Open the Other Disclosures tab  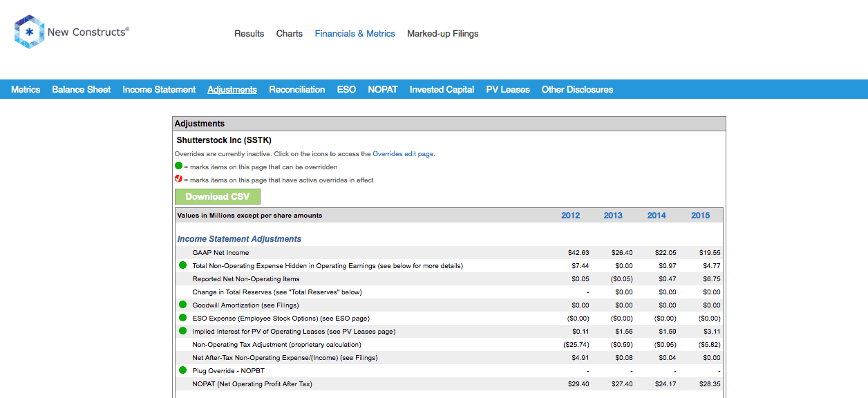[577, 89]
